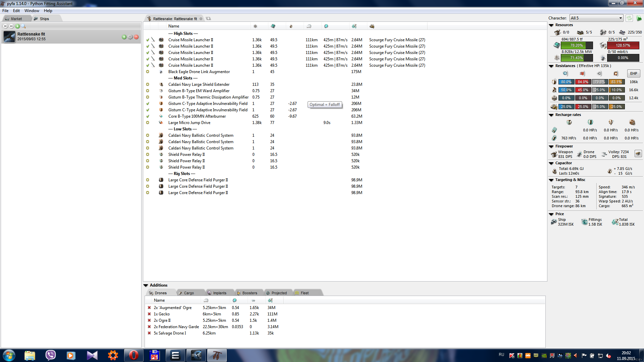Open the Projected additions tab
This screenshot has width=644, height=362.
[279, 293]
